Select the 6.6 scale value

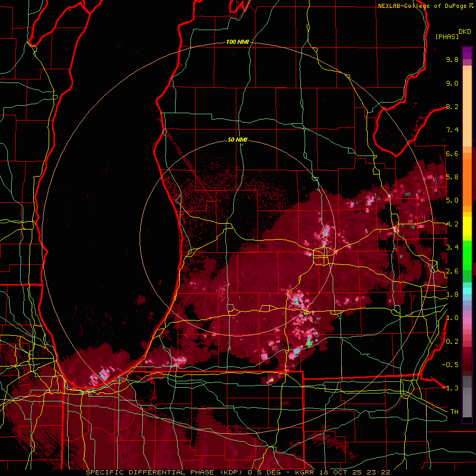(x=452, y=153)
